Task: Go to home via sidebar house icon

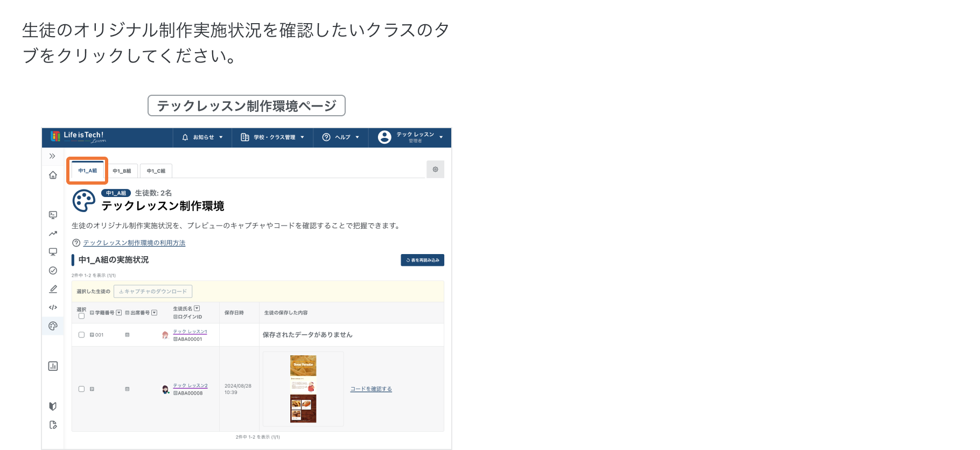Action: [53, 175]
